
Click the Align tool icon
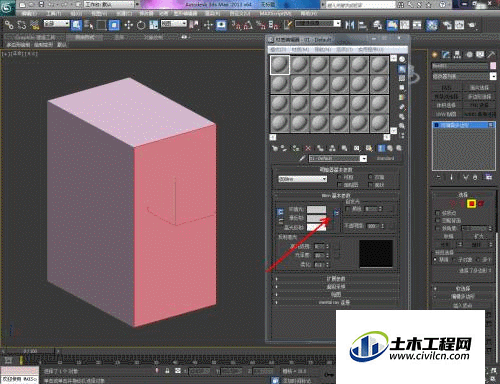click(x=362, y=25)
